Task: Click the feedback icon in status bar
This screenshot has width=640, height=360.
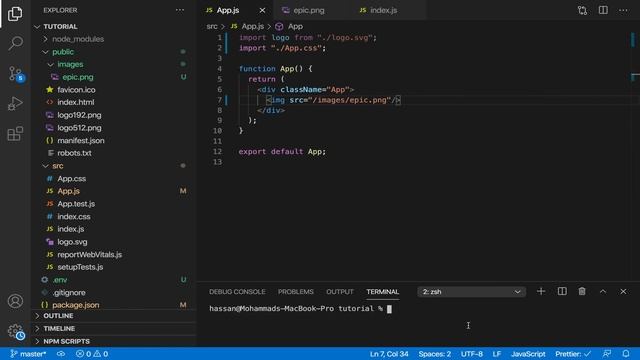Action: [x=607, y=354]
